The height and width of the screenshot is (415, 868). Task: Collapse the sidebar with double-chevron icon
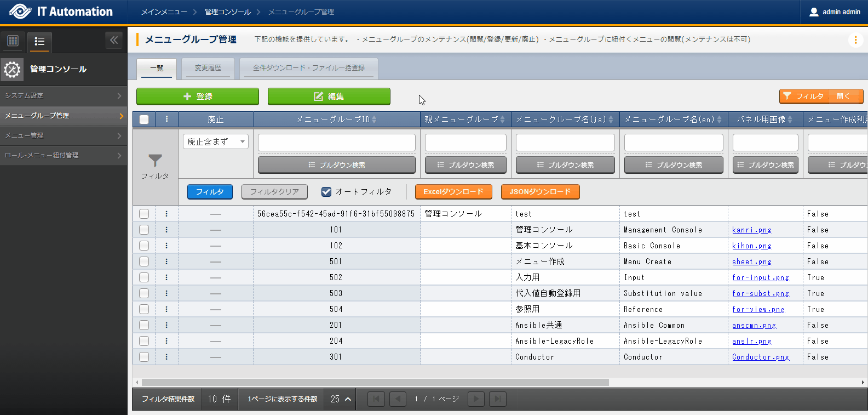click(114, 40)
